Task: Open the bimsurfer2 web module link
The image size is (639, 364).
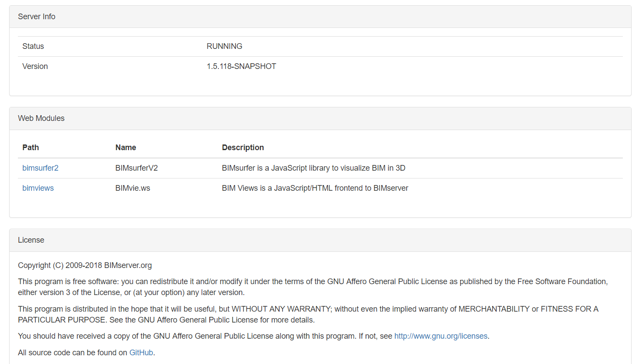Action: click(40, 168)
